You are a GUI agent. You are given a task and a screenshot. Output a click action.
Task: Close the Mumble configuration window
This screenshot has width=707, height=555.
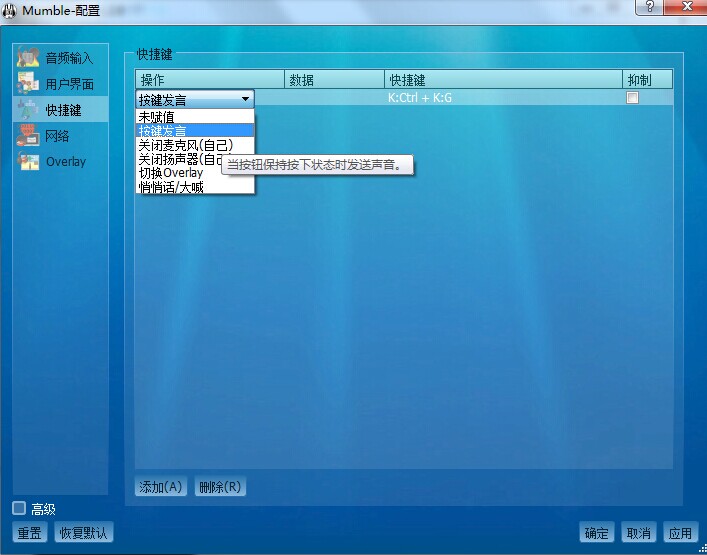click(686, 7)
